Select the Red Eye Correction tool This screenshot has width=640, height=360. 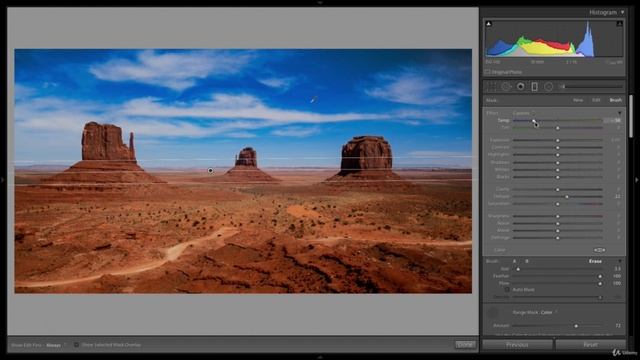[x=520, y=87]
